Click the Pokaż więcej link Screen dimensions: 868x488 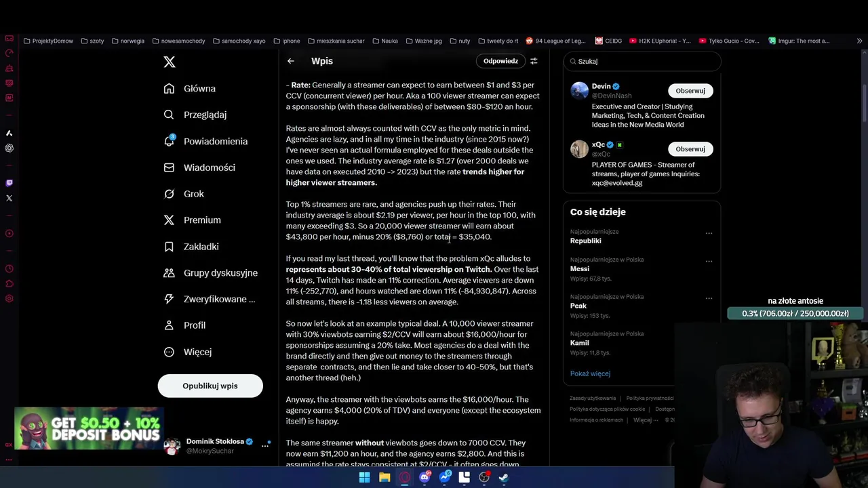[x=590, y=373]
